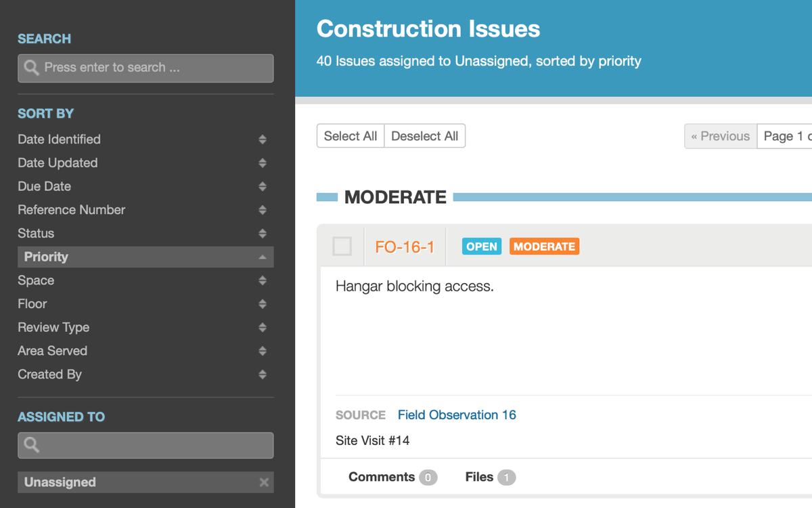The width and height of the screenshot is (812, 508).
Task: Toggle sort arrows for Space
Action: point(263,280)
